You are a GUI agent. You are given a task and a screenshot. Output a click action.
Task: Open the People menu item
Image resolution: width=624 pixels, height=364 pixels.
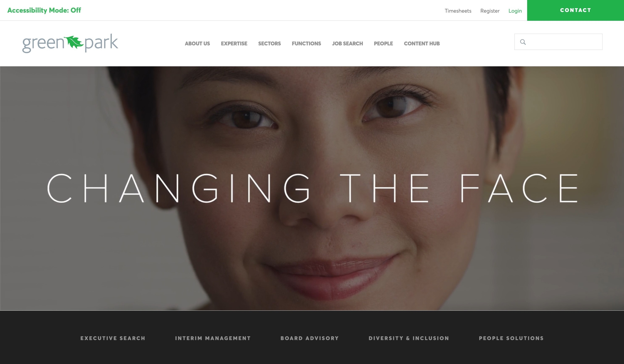pos(383,43)
